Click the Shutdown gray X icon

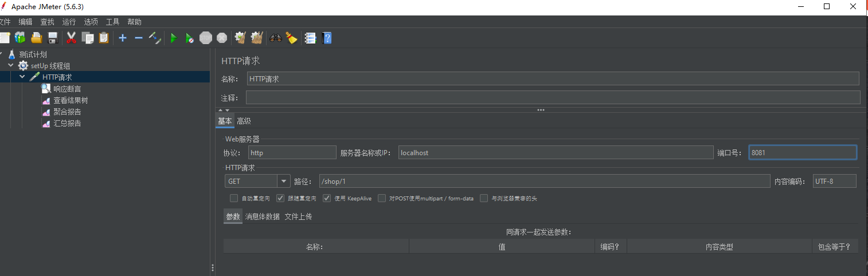coord(222,38)
